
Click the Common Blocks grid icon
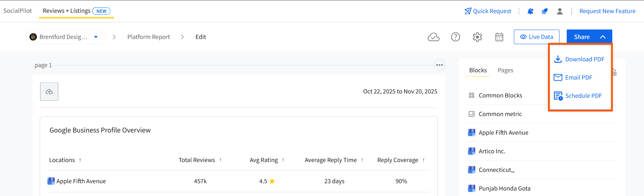click(x=472, y=95)
